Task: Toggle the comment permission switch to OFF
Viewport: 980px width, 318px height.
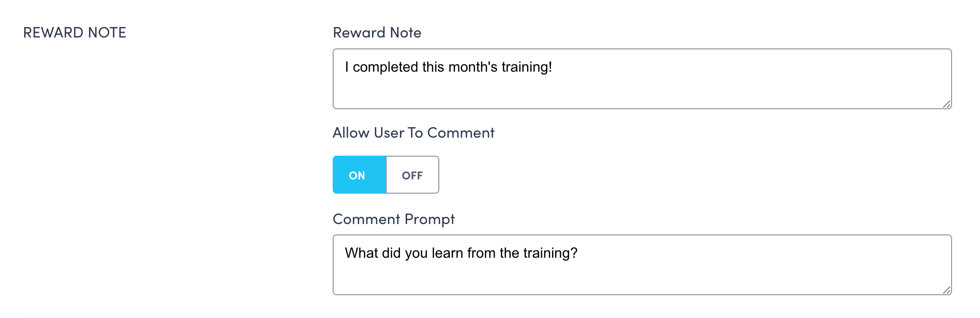Action: [411, 175]
